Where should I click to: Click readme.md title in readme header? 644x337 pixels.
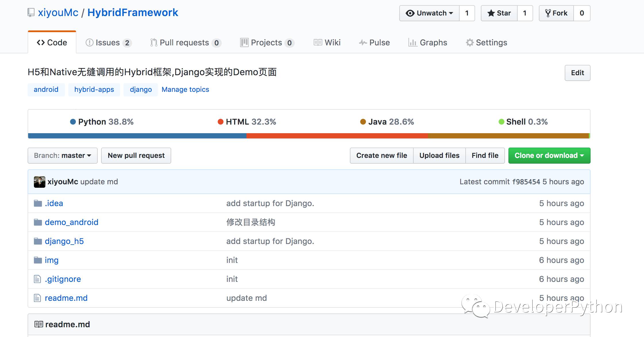[x=68, y=324]
